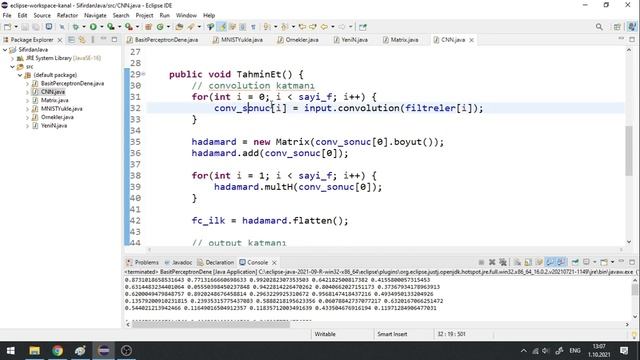Click the Run External Tools icon
This screenshot has height=360, width=640.
[129, 27]
